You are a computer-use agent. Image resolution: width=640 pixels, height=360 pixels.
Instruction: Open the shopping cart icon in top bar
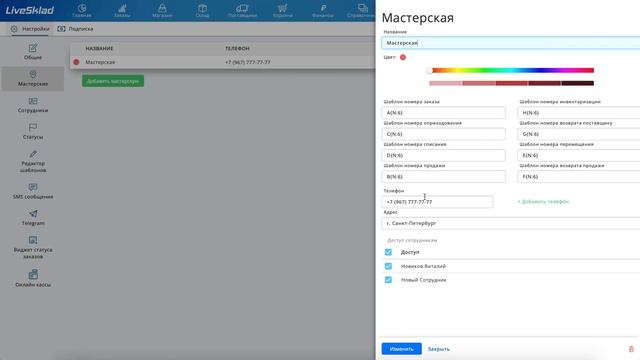[x=282, y=11]
